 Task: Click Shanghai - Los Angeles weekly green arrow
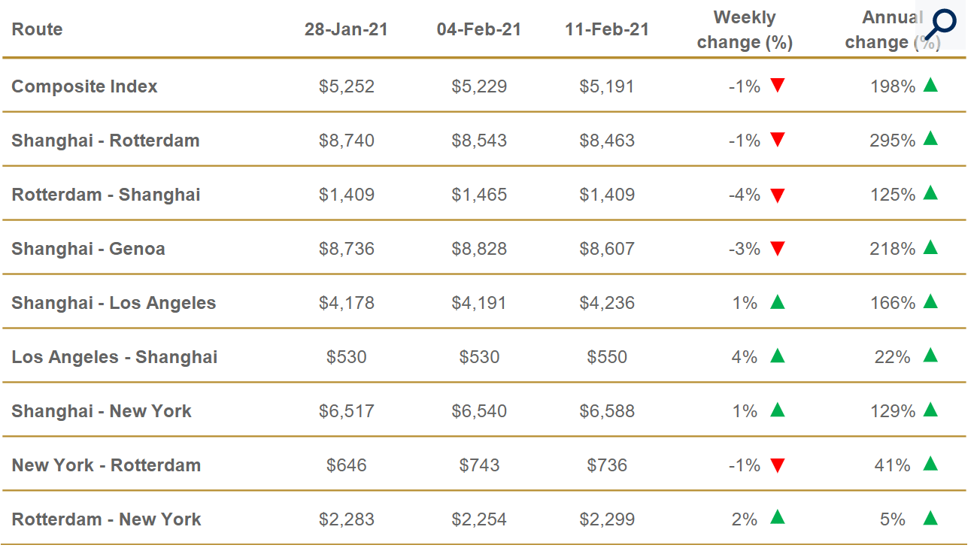tap(778, 301)
